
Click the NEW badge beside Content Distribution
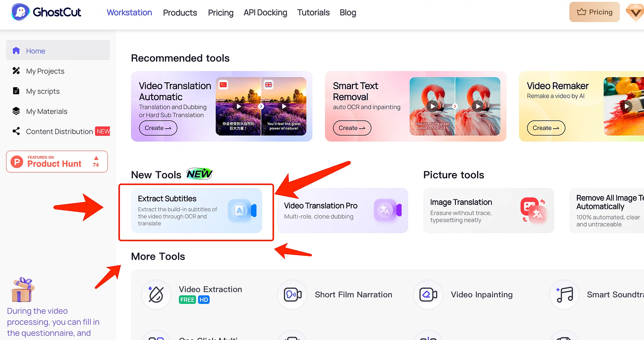tap(103, 131)
